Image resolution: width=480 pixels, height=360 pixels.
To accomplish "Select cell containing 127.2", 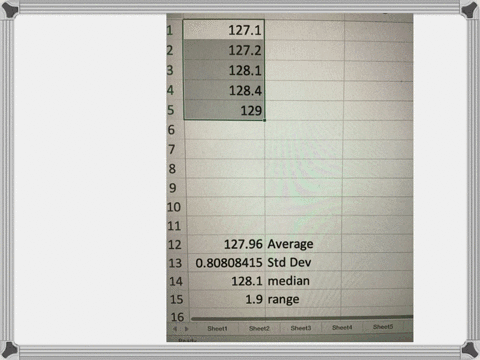I will (x=224, y=50).
